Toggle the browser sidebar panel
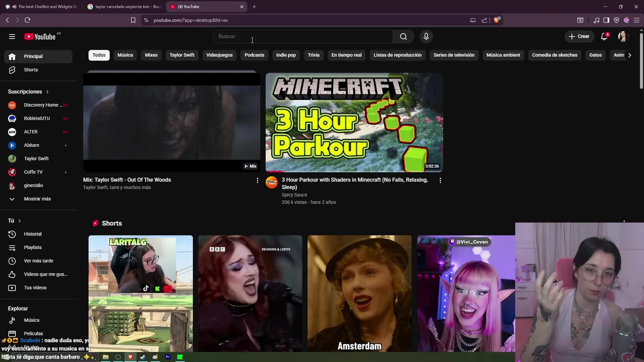The image size is (644, 362). click(606, 20)
